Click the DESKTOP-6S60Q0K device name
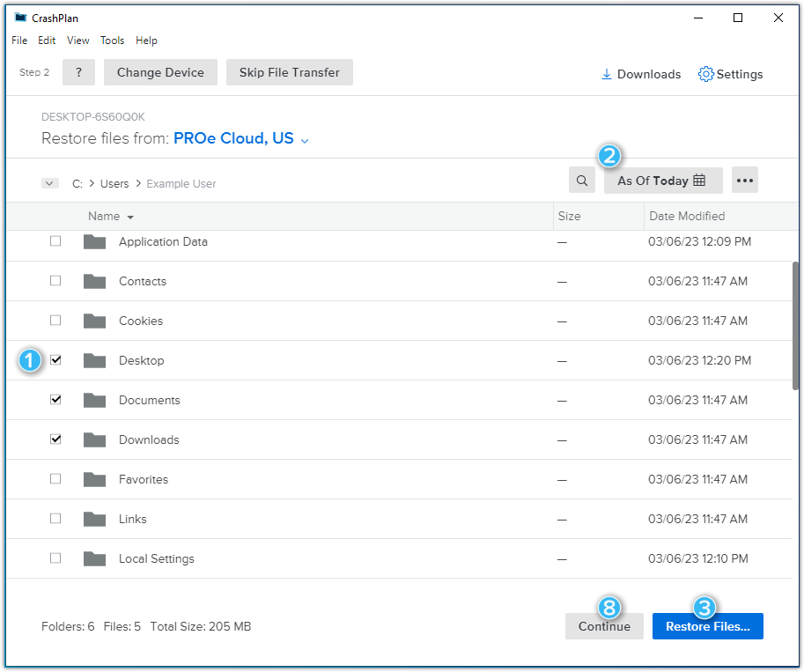The width and height of the screenshot is (804, 672). [92, 117]
